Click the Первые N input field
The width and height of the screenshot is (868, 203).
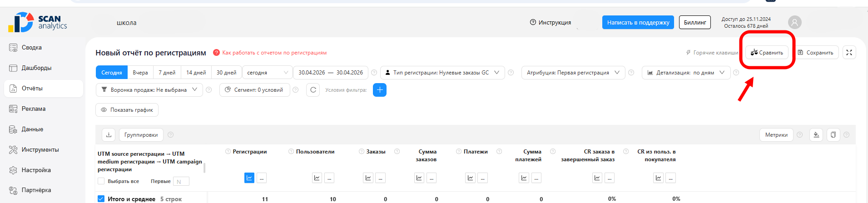(x=181, y=182)
